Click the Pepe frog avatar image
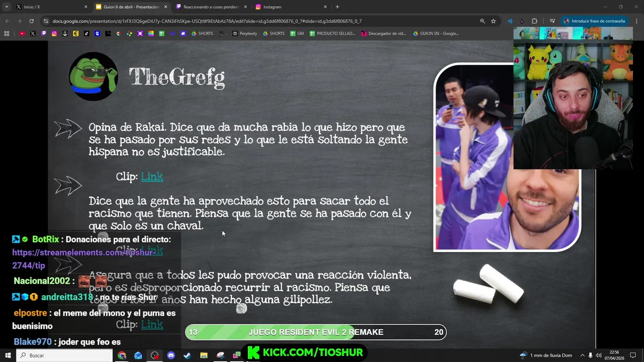 click(x=93, y=76)
